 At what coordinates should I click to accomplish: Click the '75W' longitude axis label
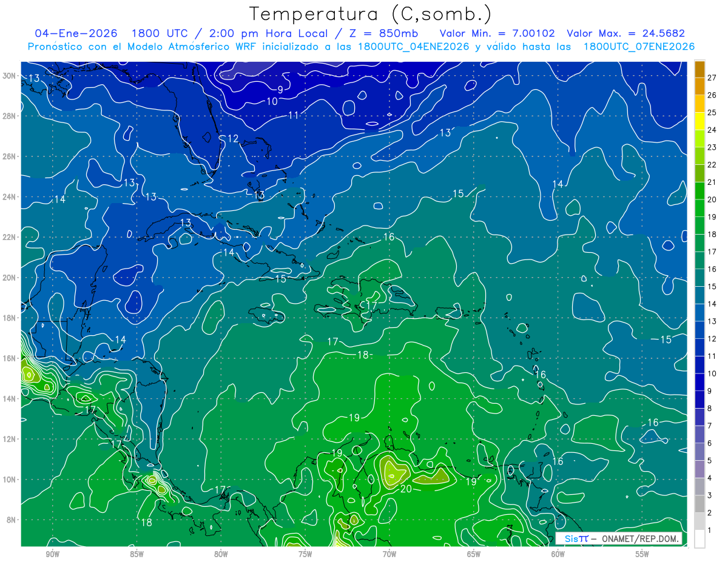point(305,554)
